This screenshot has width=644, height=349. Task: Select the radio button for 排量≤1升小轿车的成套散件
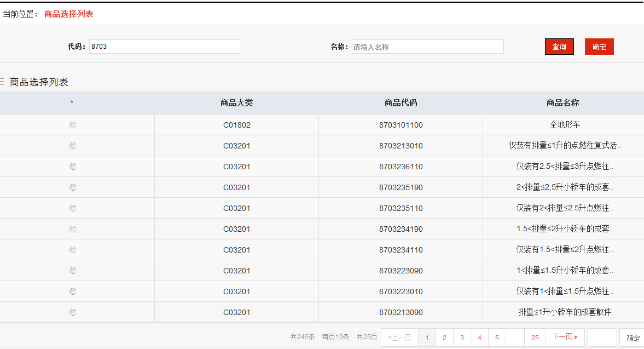[x=73, y=312]
